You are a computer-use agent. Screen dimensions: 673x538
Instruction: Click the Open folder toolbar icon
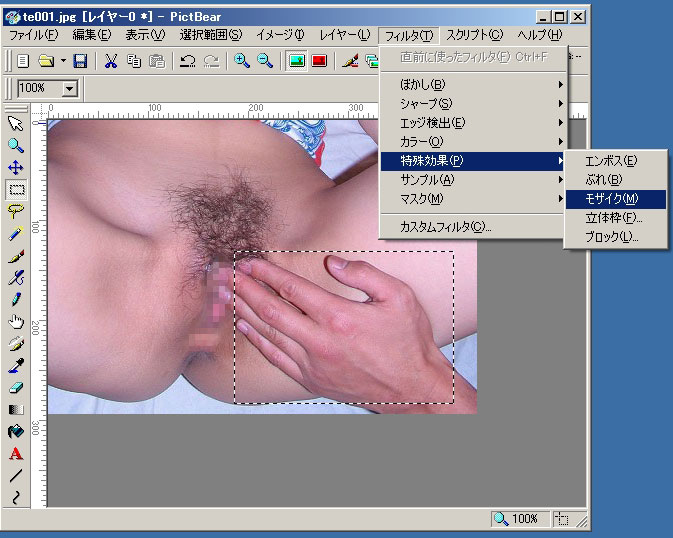coord(46,61)
